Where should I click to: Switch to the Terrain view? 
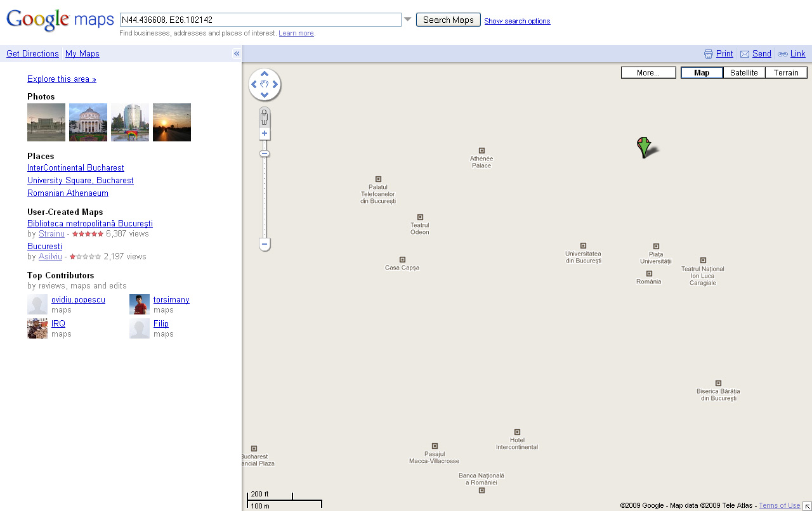click(x=786, y=72)
